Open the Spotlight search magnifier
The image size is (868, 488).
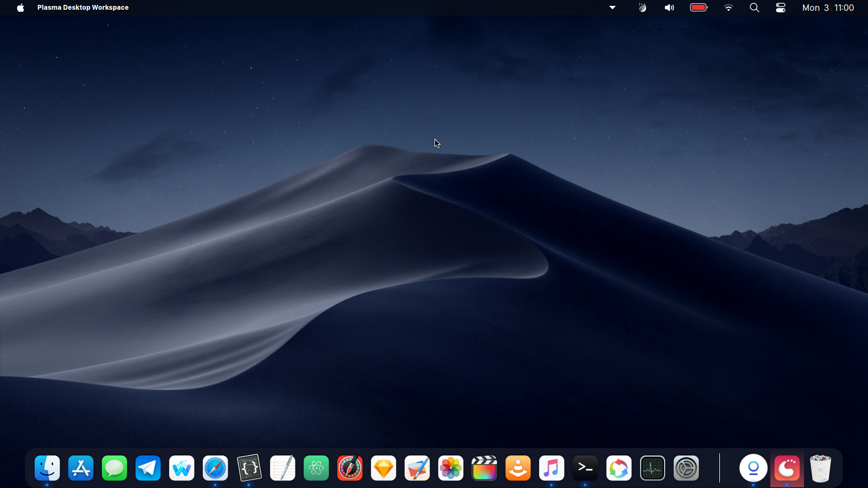[x=755, y=8]
